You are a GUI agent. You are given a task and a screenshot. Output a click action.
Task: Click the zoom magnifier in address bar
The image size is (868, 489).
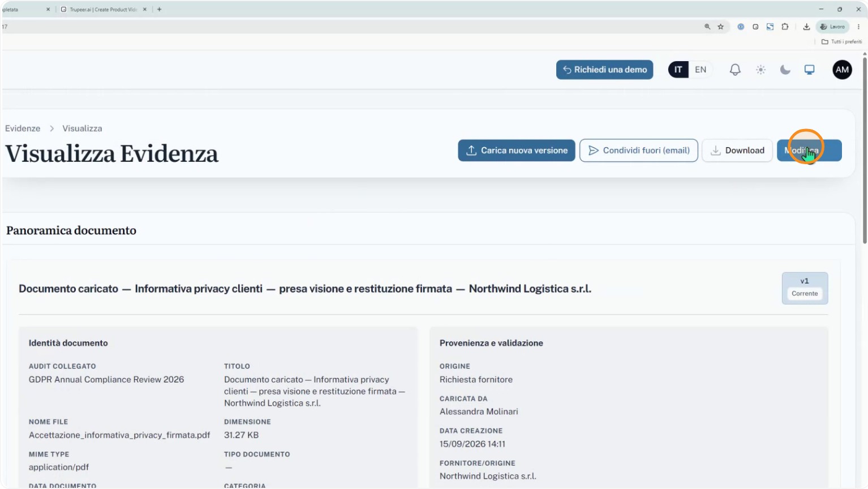pos(707,27)
